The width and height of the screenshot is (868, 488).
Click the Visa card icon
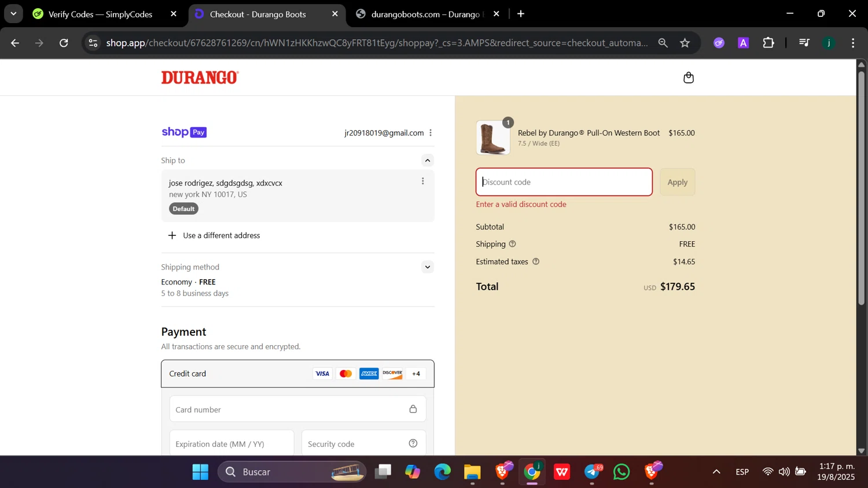[322, 374]
